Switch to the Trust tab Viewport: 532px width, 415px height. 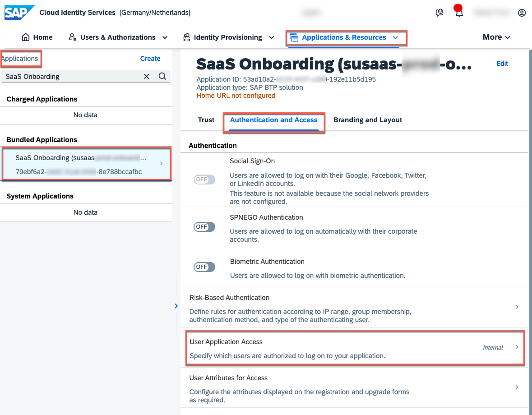click(x=206, y=120)
